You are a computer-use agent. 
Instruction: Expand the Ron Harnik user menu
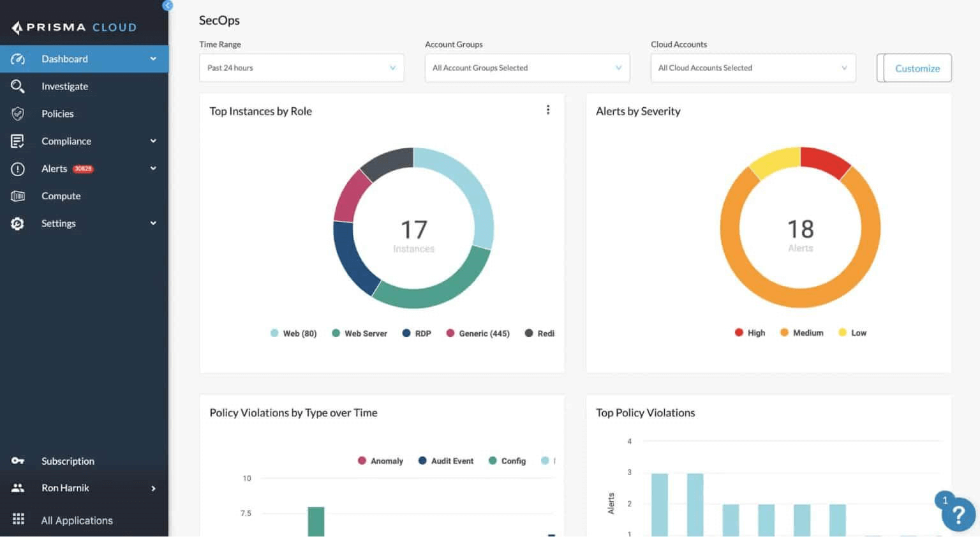(x=83, y=487)
